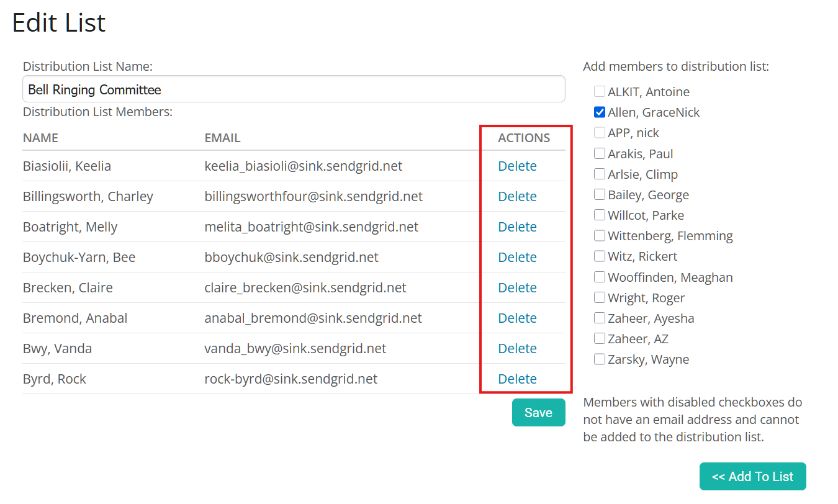Screen dimensions: 838x504
Task: Check the Zarsky, Wayne checkbox
Action: pyautogui.click(x=600, y=359)
